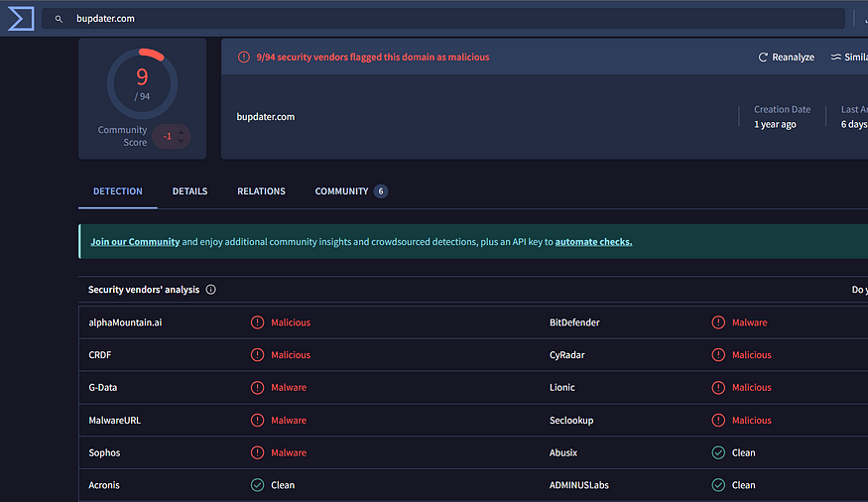Image resolution: width=868 pixels, height=502 pixels.
Task: Click the Abusix clean checkmark icon
Action: coord(718,452)
